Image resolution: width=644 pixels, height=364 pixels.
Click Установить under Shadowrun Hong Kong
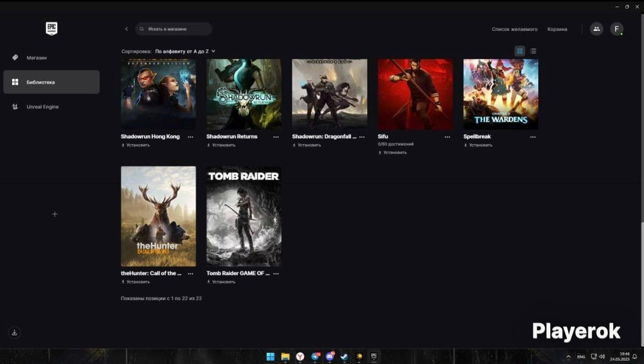[135, 145]
